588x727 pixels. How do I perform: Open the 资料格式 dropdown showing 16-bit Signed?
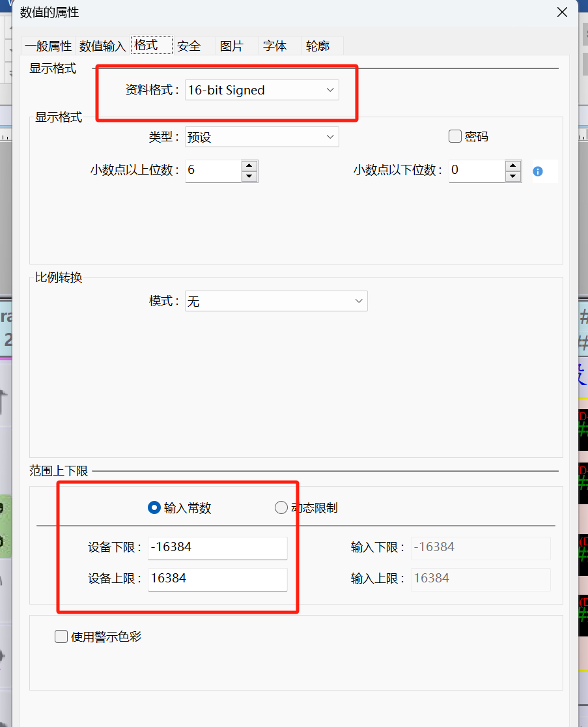coord(261,90)
